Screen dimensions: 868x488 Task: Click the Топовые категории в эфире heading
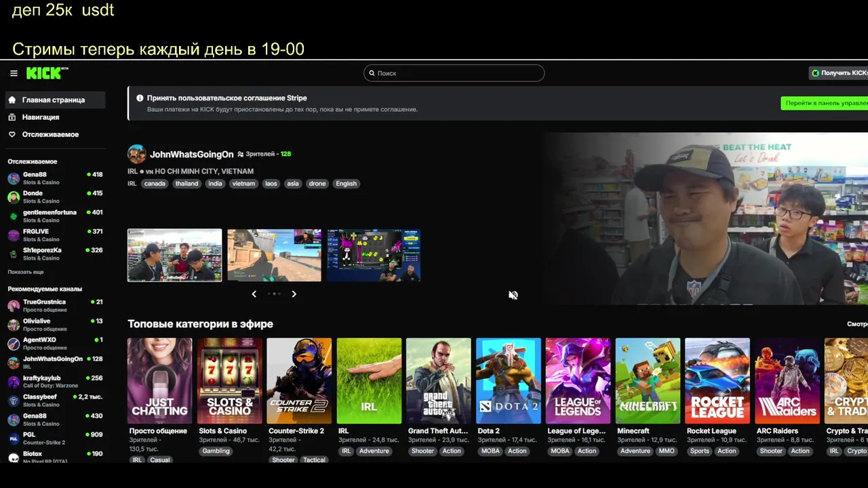(x=200, y=324)
